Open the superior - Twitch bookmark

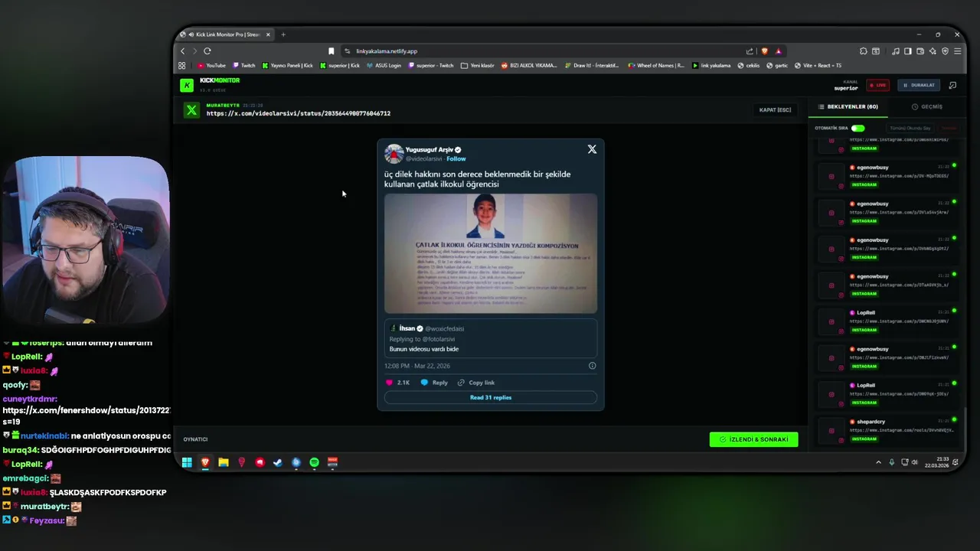point(431,66)
